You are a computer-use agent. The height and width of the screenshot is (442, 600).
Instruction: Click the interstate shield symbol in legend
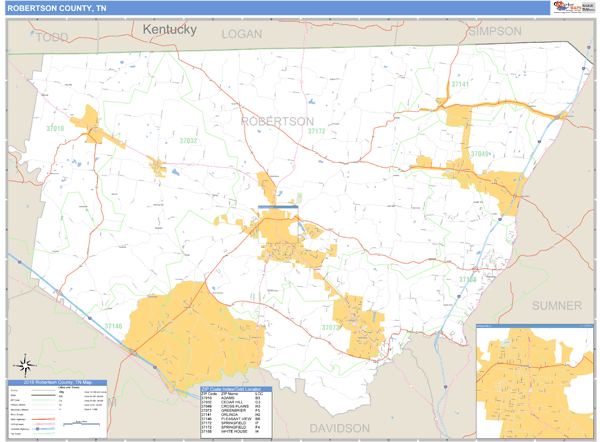pyautogui.click(x=38, y=429)
